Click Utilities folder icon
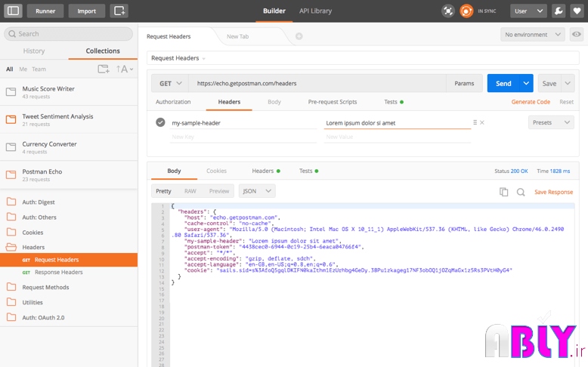The width and height of the screenshot is (588, 367). pyautogui.click(x=11, y=302)
